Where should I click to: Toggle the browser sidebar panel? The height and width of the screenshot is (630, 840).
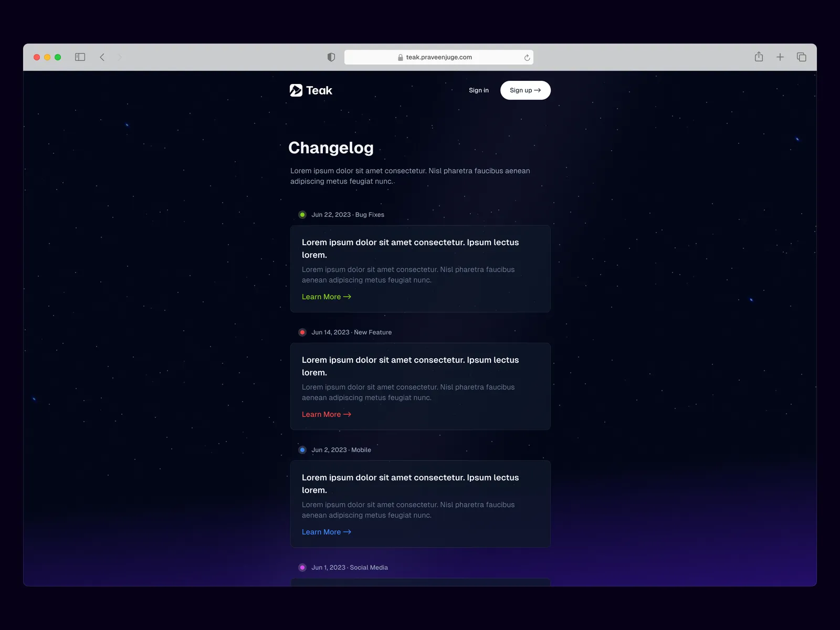point(80,57)
